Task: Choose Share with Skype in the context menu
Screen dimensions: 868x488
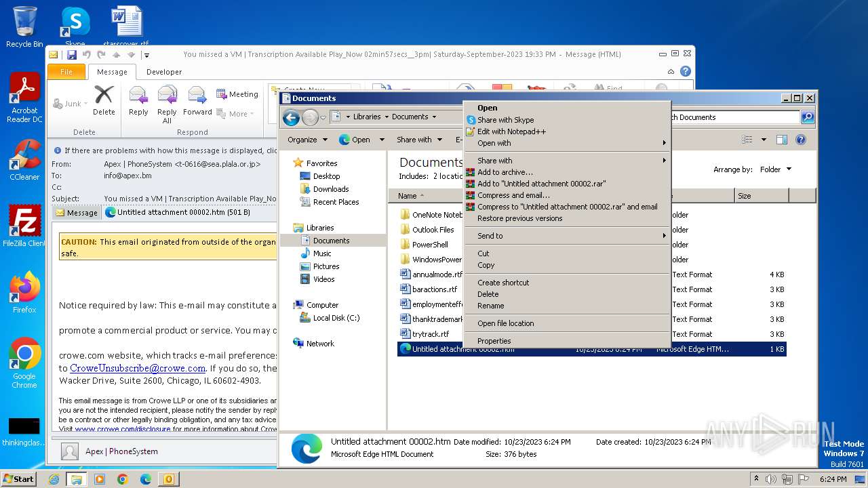Action: tap(567, 120)
